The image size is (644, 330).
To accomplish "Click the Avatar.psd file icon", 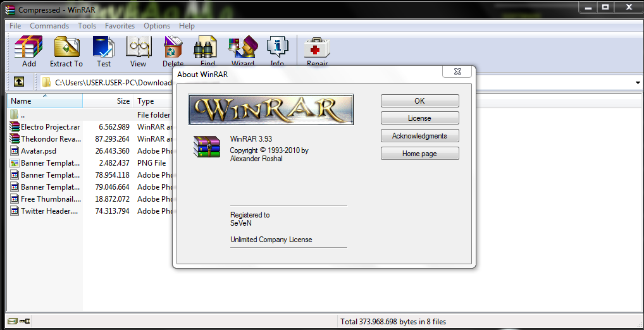I will [x=15, y=150].
